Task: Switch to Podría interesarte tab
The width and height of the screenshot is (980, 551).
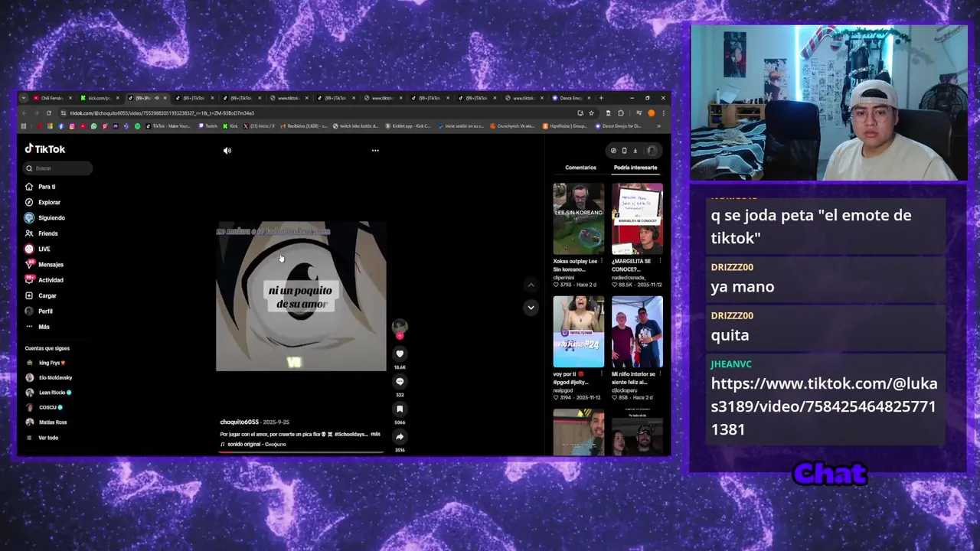Action: point(635,168)
